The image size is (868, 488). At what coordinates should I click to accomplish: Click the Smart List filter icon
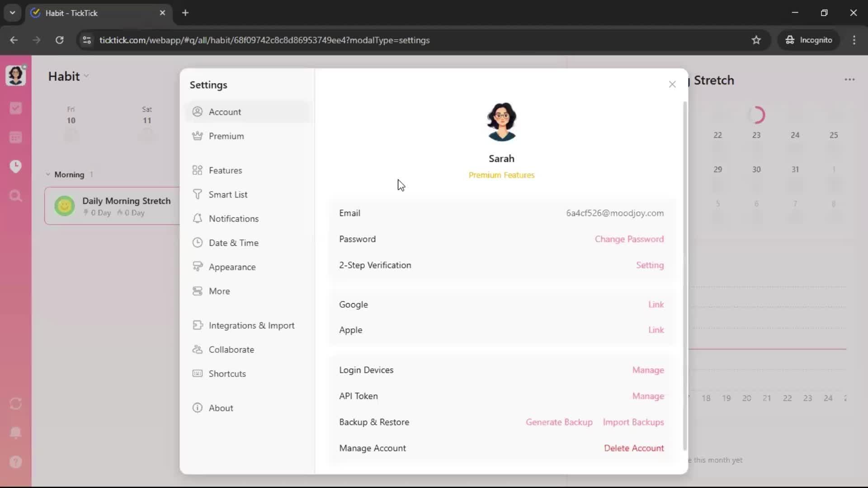[198, 194]
